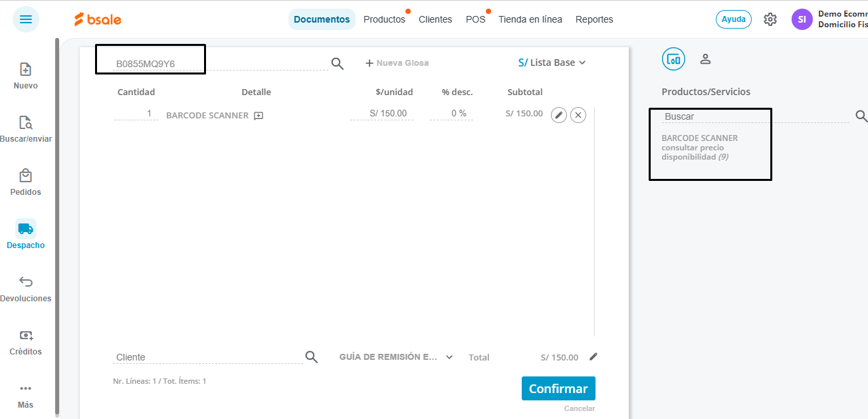Open the Productos tab
The image size is (868, 419).
[x=384, y=19]
